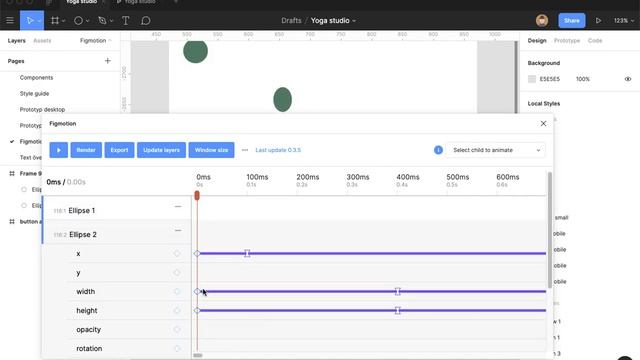
Task: Add keyframe for width property
Action: pos(177,291)
